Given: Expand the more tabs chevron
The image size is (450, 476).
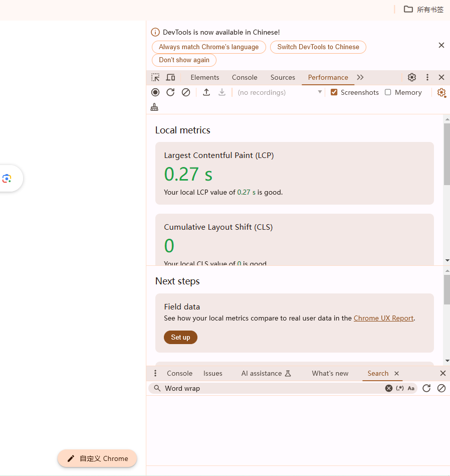Looking at the screenshot, I should 360,77.
